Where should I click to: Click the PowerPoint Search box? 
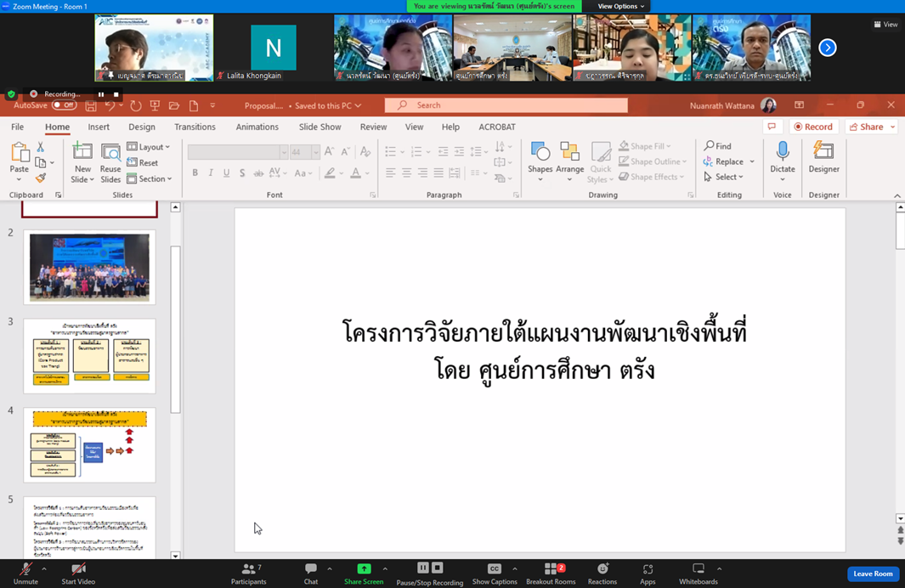506,105
